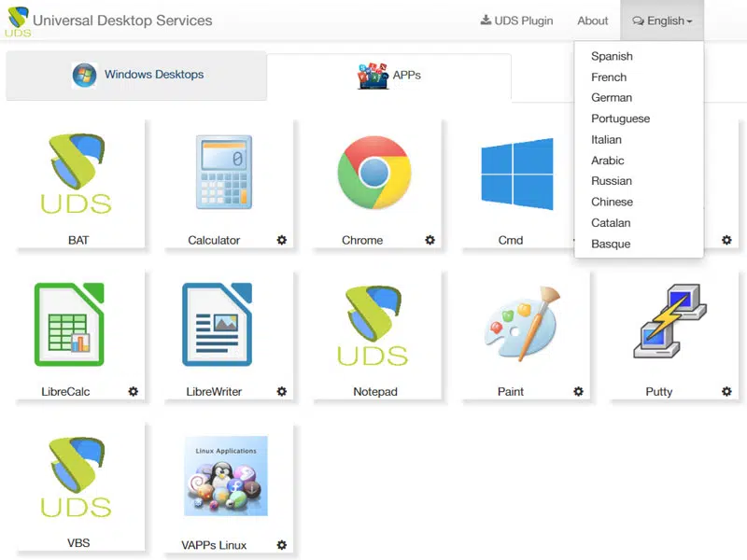747x560 pixels.
Task: Open the Calculator app icon
Action: 224,173
